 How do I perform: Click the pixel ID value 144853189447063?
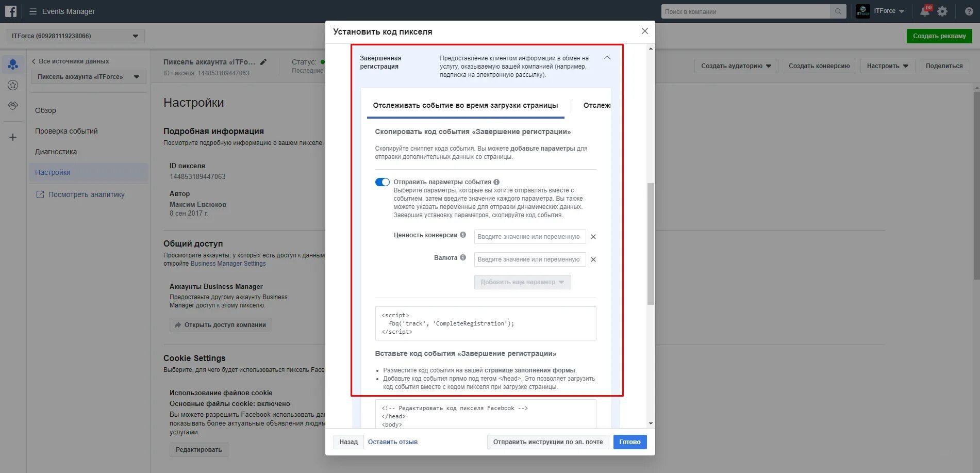tap(197, 176)
